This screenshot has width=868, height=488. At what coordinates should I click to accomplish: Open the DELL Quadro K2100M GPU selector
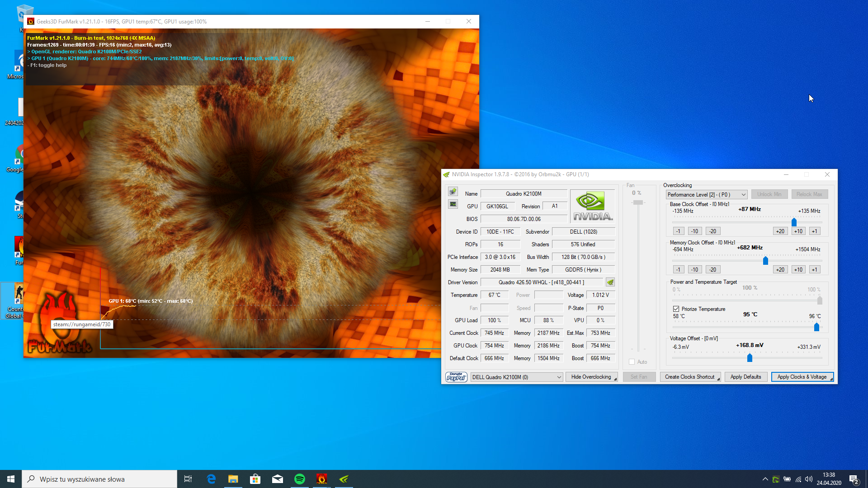[x=517, y=377]
